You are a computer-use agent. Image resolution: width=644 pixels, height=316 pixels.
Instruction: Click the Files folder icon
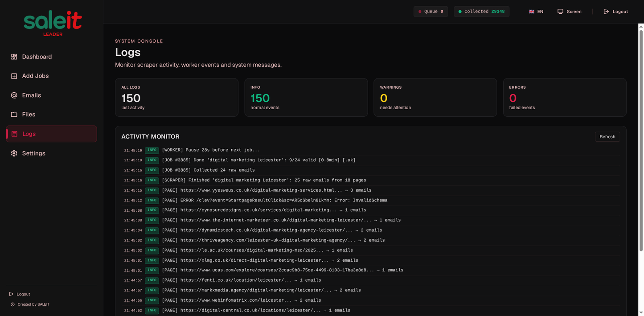(x=14, y=115)
